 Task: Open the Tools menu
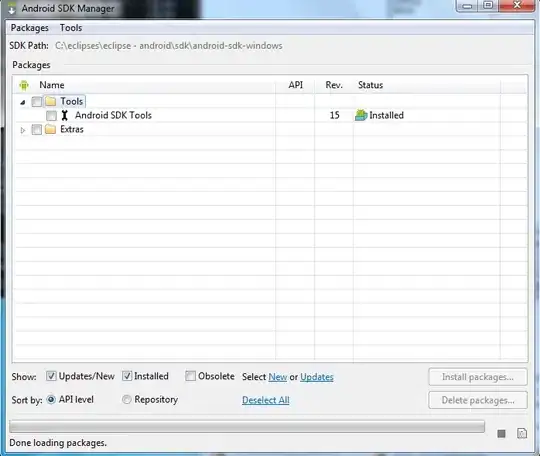point(71,28)
